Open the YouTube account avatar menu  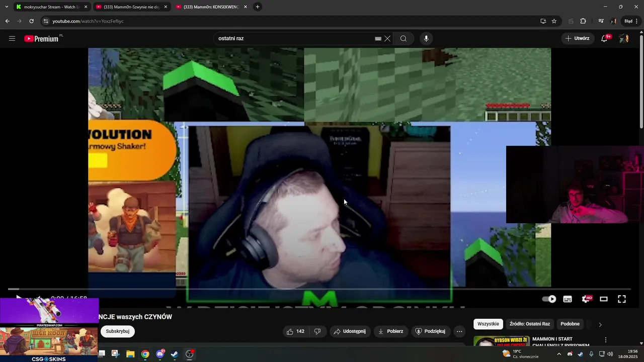(x=624, y=38)
